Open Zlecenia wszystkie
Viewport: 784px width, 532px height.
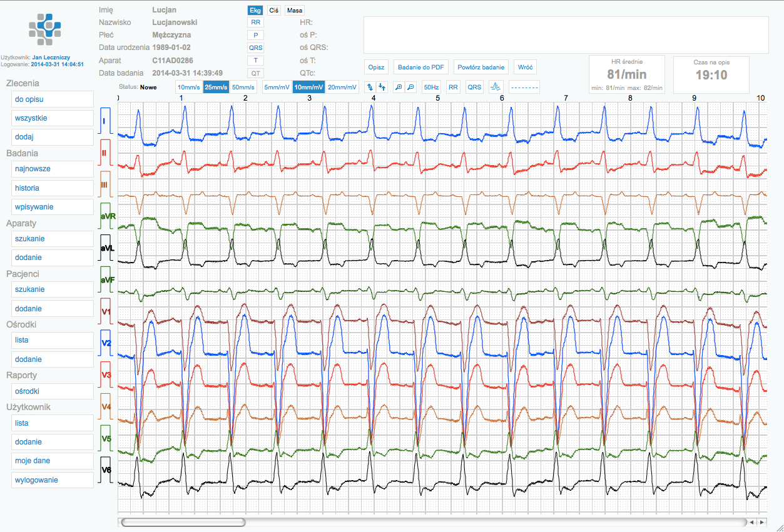[53, 118]
